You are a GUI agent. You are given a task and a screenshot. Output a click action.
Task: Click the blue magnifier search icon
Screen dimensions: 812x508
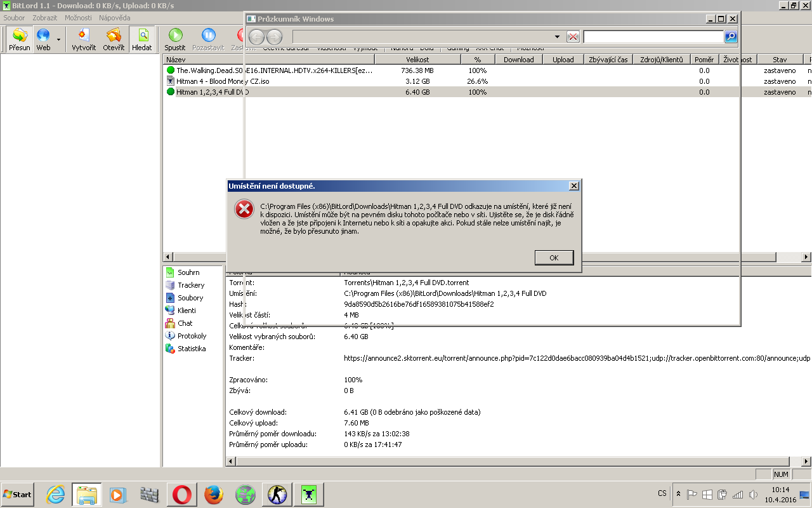731,37
